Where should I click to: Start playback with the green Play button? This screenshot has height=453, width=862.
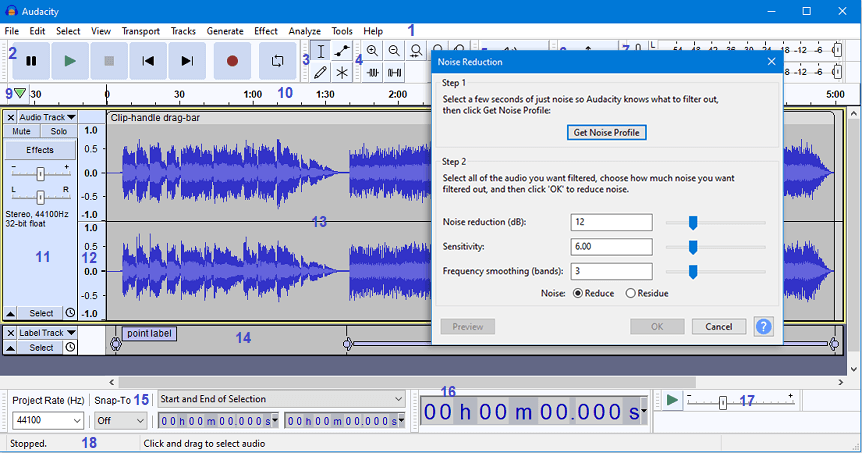coord(70,61)
